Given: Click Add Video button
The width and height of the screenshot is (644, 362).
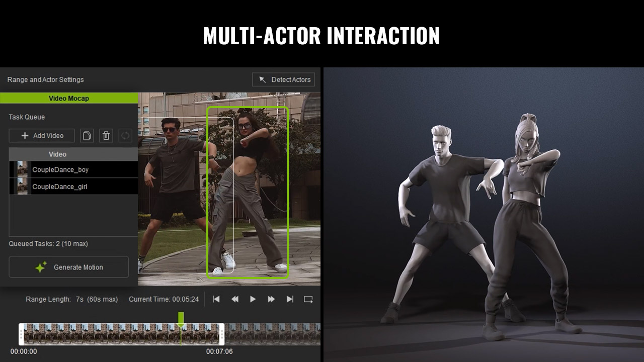Looking at the screenshot, I should coord(42,136).
